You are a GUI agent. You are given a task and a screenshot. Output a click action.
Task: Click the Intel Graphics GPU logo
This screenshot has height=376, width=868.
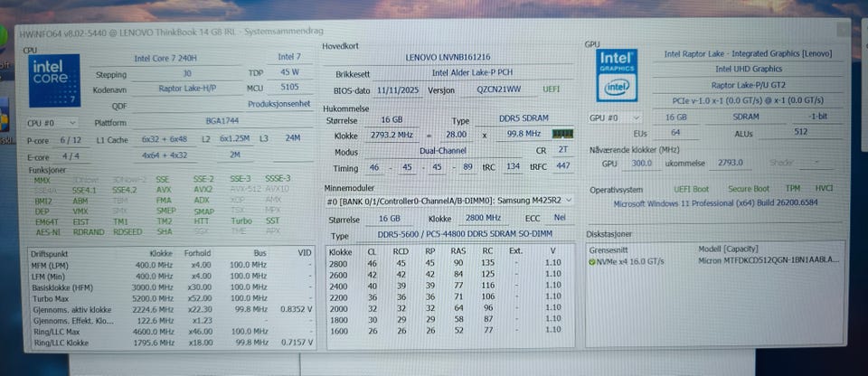point(617,75)
